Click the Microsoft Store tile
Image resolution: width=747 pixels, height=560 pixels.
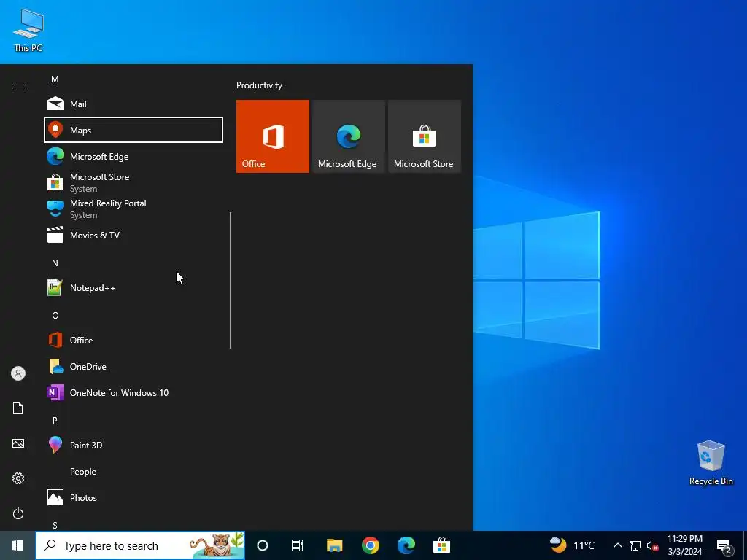pyautogui.click(x=425, y=136)
